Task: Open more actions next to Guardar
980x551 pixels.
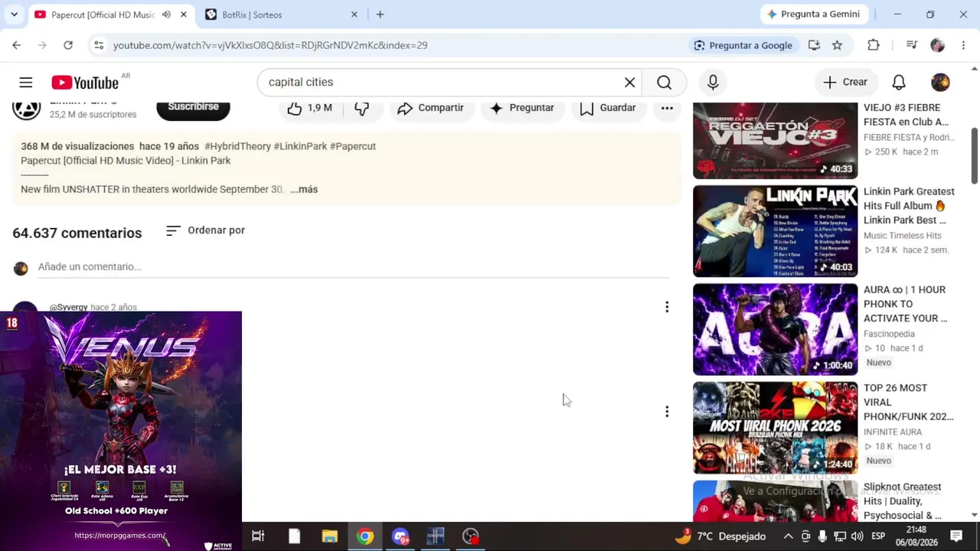Action: [x=667, y=108]
